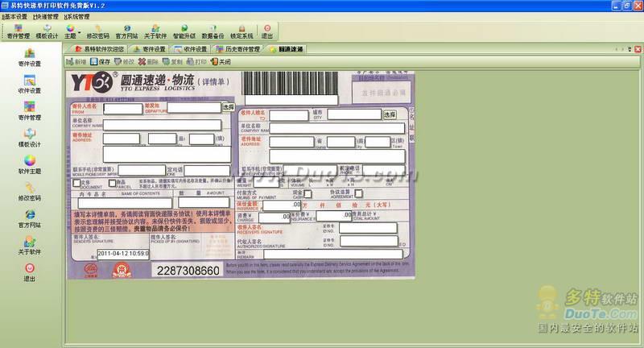Open 官方网站 in the top toolbar
The image size is (644, 348).
[127, 31]
